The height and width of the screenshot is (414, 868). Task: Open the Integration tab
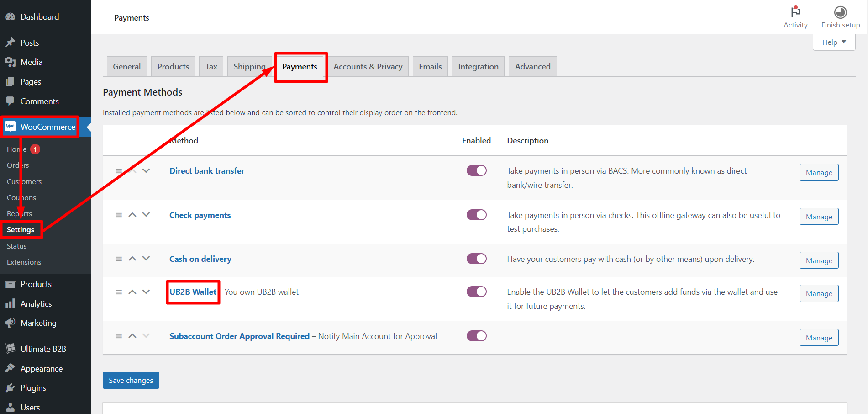478,67
